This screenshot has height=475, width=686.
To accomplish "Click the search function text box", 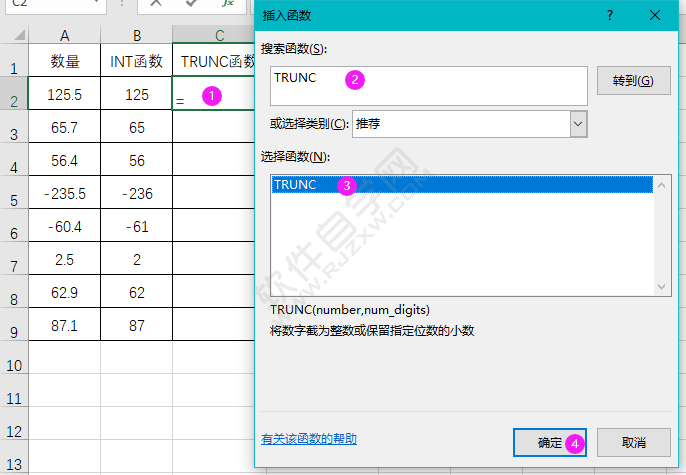I will (430, 85).
